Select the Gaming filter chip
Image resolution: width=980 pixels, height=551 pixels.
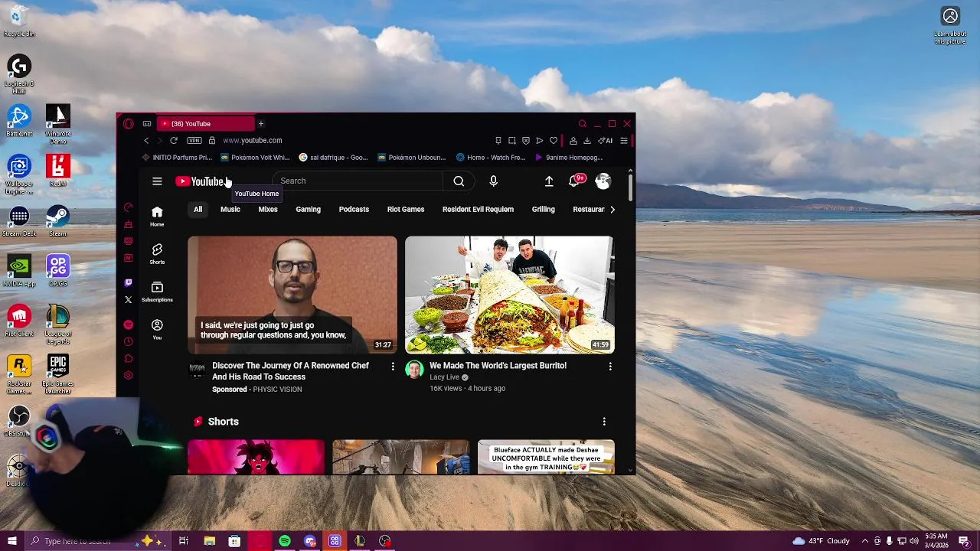309,210
